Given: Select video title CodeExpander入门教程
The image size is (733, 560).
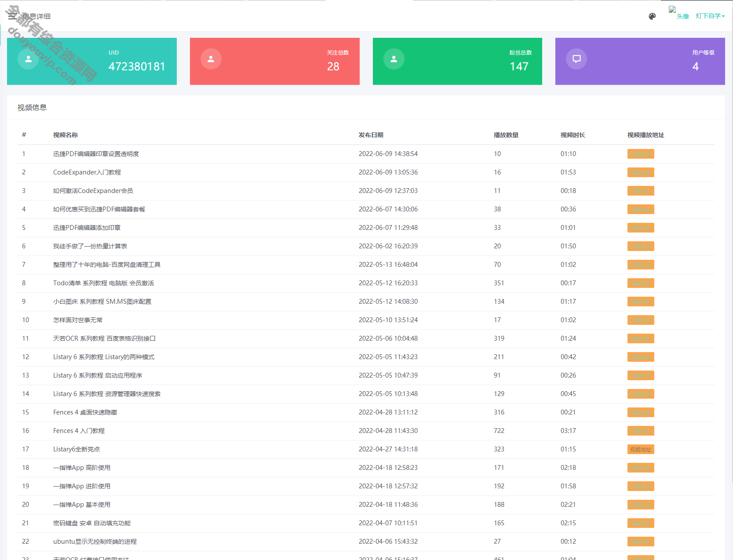Looking at the screenshot, I should 87,172.
